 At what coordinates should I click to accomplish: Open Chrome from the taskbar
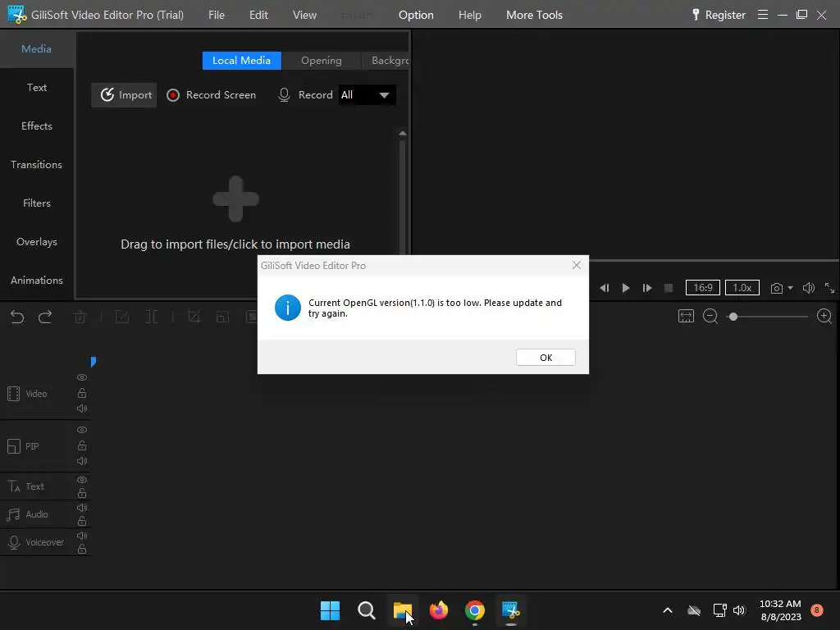[x=475, y=610]
